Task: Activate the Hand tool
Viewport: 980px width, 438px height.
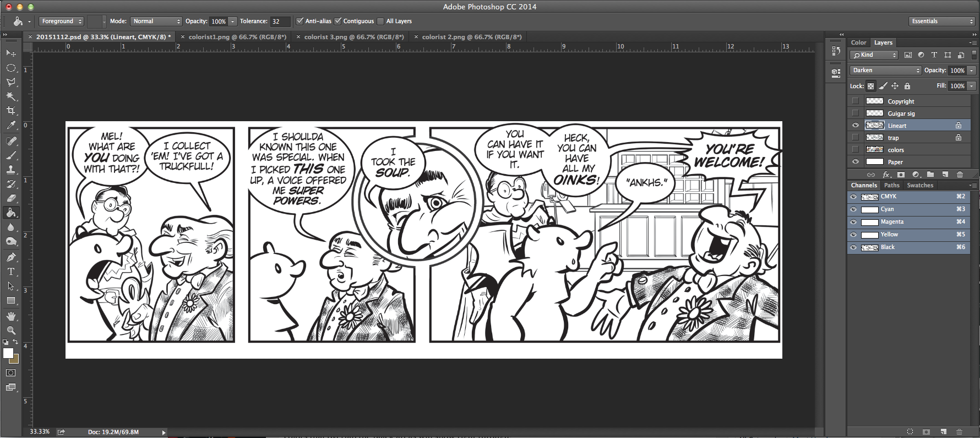Action: coord(11,316)
